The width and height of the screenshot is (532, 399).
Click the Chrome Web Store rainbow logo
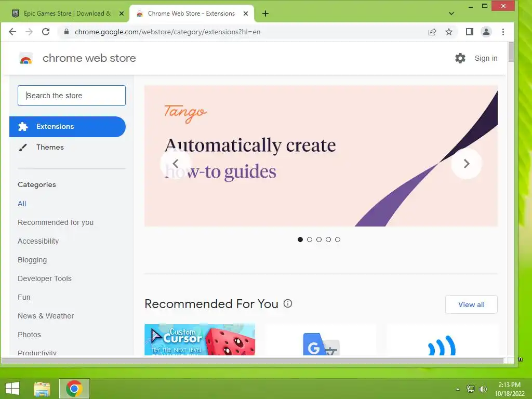[x=26, y=59]
